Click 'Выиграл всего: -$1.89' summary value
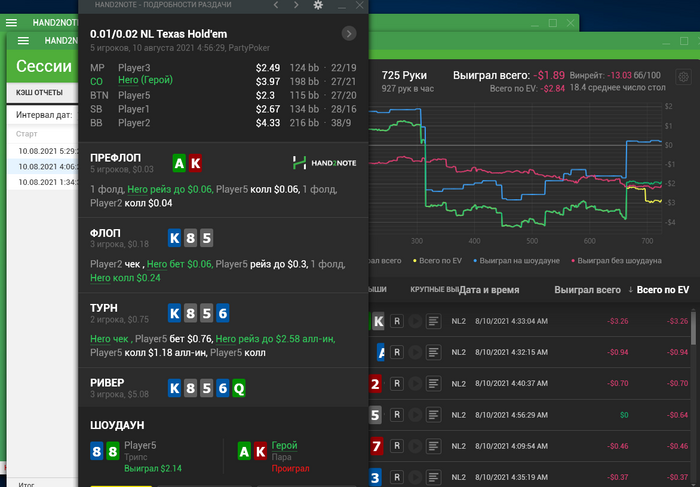The width and height of the screenshot is (700, 487). pos(509,75)
